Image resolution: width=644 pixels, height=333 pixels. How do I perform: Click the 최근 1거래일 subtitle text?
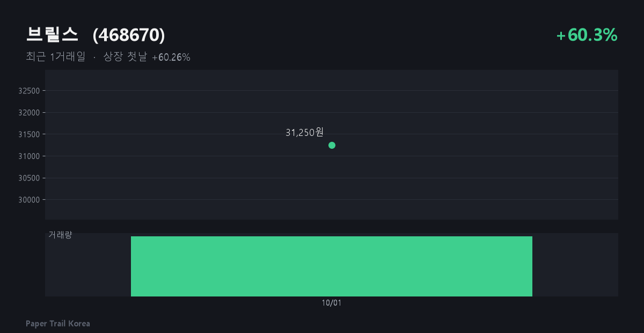coord(55,57)
